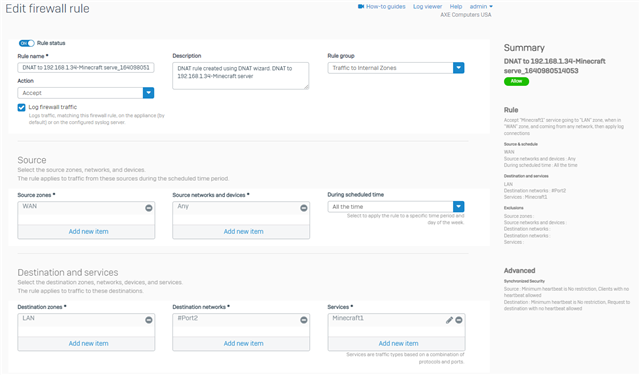Add new item to Source zones
The image size is (640, 375).
(x=89, y=231)
